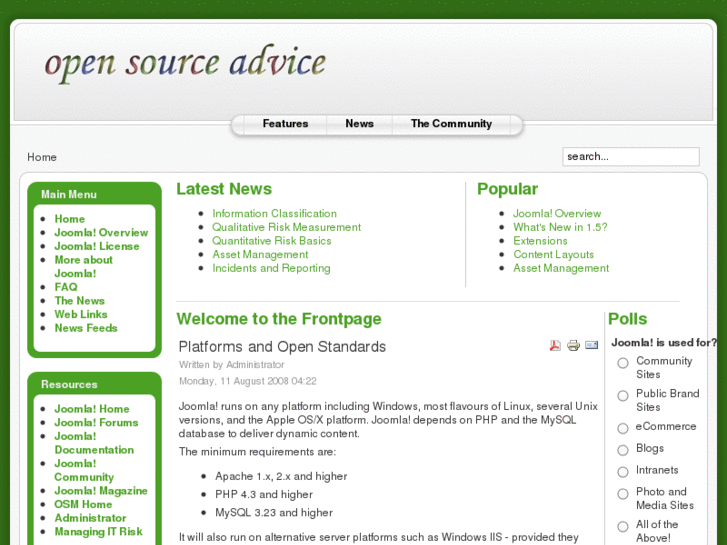The width and height of the screenshot is (727, 545).
Task: Go to Home in the Main Menu
Action: [x=70, y=219]
